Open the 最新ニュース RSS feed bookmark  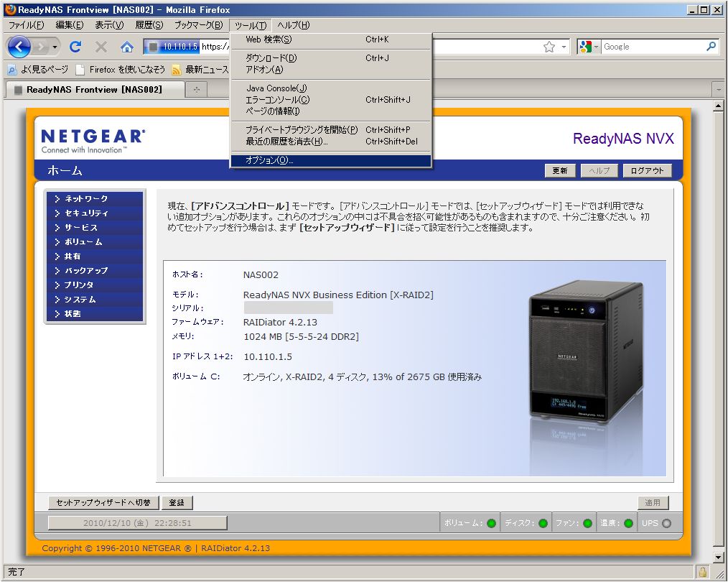[x=200, y=70]
